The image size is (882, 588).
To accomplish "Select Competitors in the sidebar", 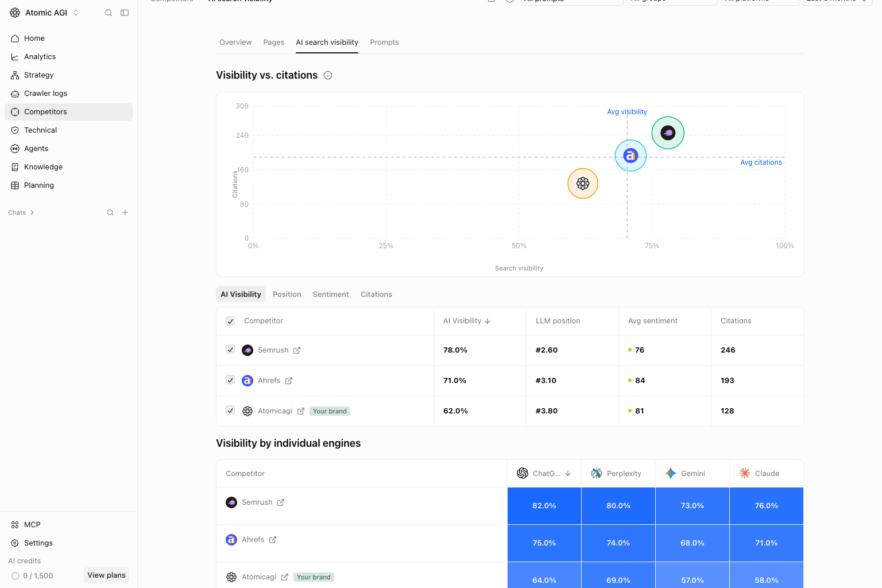I will 68,112.
